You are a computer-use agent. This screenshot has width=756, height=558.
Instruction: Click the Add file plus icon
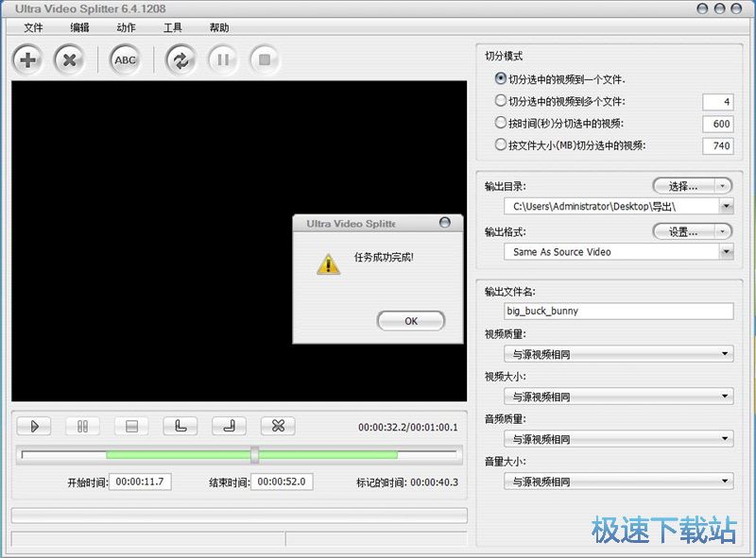coord(27,59)
